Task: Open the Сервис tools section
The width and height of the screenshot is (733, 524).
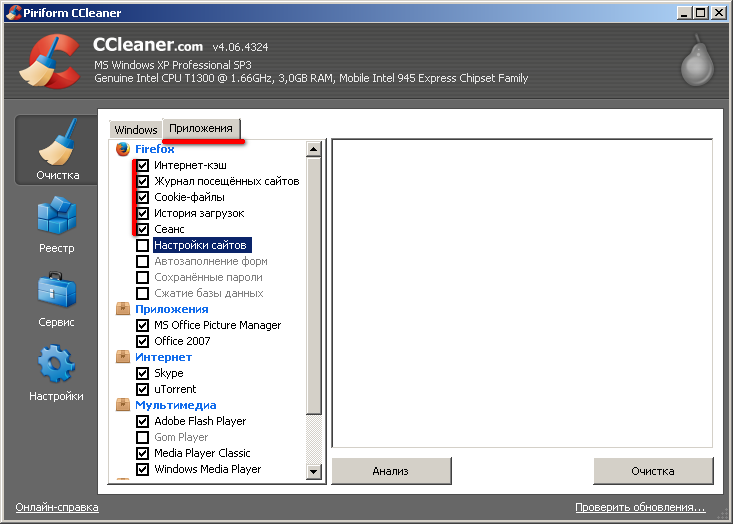Action: pos(57,299)
